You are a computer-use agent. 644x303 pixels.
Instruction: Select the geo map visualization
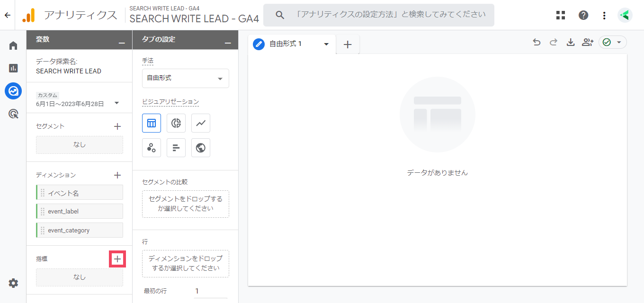coord(201,148)
